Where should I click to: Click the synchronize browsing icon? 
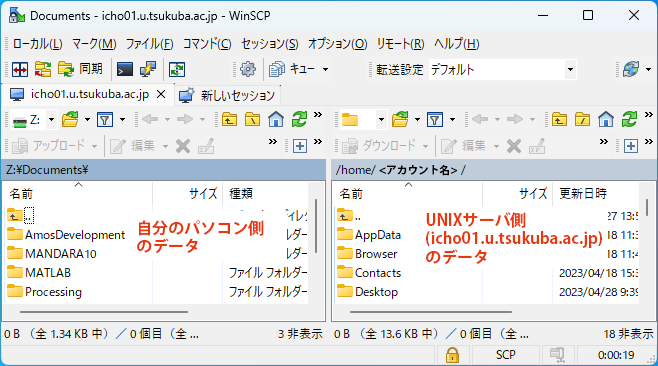coord(43,69)
